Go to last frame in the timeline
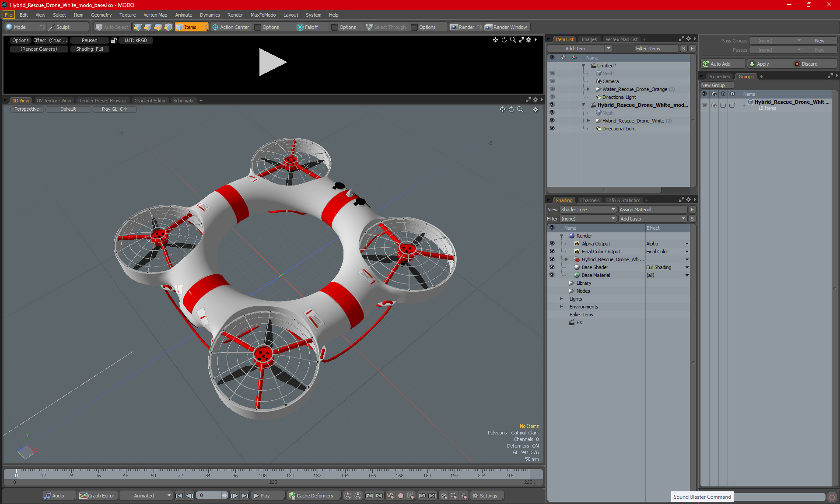The width and height of the screenshot is (840, 504). click(245, 496)
